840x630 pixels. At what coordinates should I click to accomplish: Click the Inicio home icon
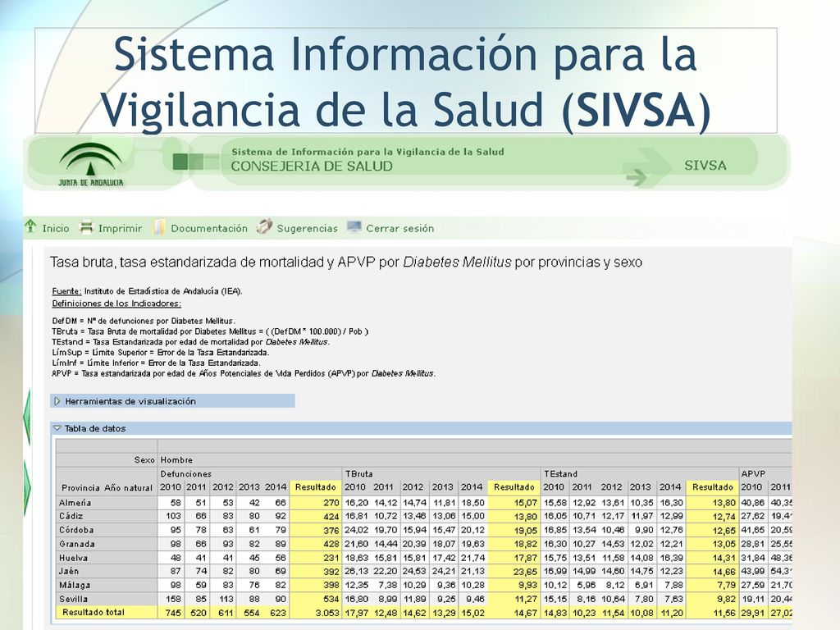[x=30, y=226]
